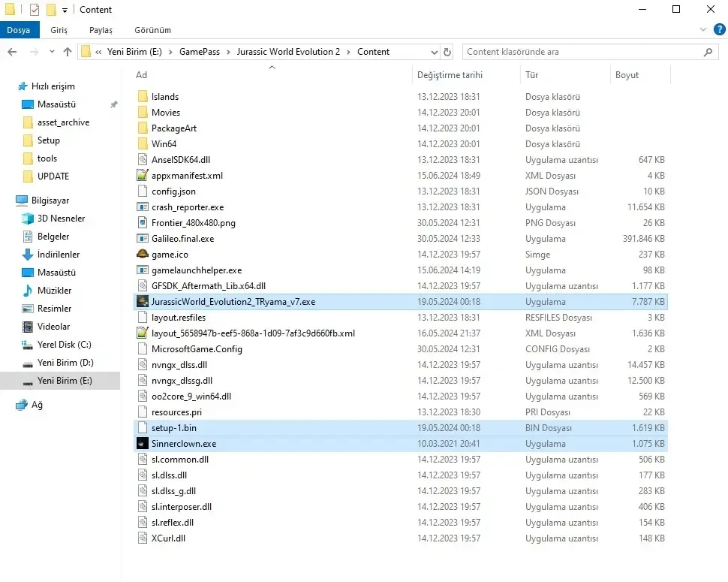
Task: Open the Islands folder
Action: pyautogui.click(x=165, y=97)
